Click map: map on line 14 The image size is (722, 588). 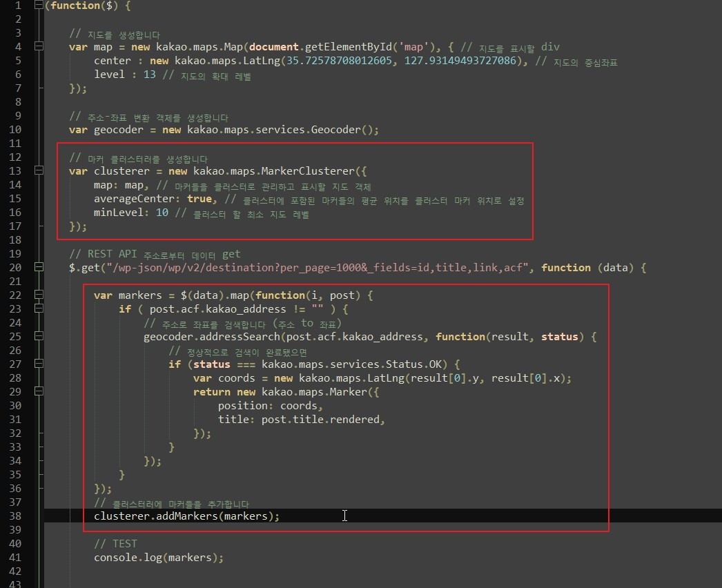click(118, 185)
